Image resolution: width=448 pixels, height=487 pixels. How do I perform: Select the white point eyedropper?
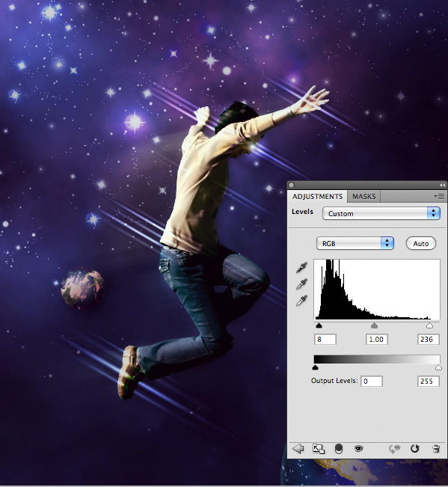coord(301,300)
